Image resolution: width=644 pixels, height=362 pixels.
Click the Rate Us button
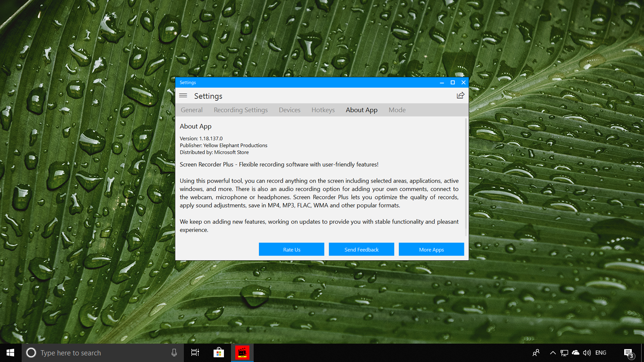291,249
